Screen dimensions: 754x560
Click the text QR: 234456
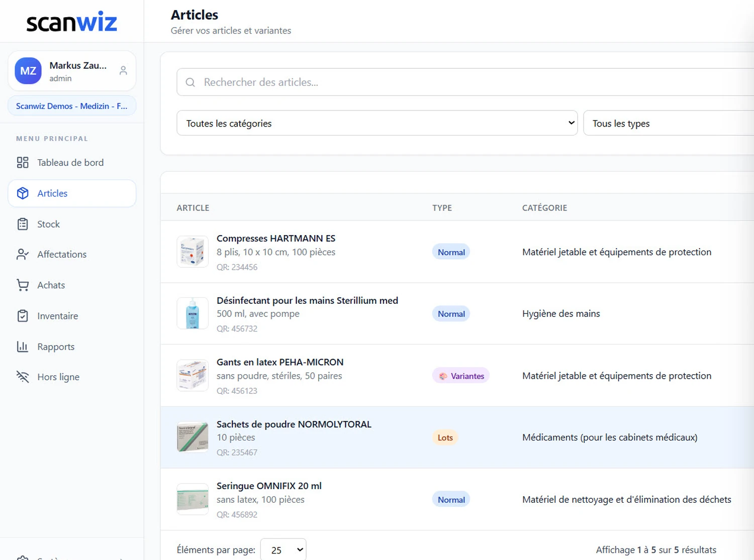coord(237,267)
